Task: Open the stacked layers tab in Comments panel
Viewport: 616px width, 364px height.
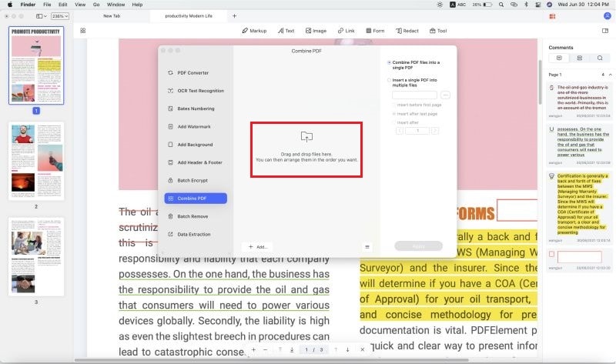Action: [580, 58]
